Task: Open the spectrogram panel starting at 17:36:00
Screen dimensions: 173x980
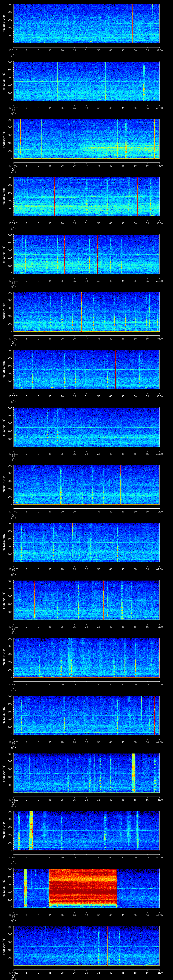Action: (87, 312)
